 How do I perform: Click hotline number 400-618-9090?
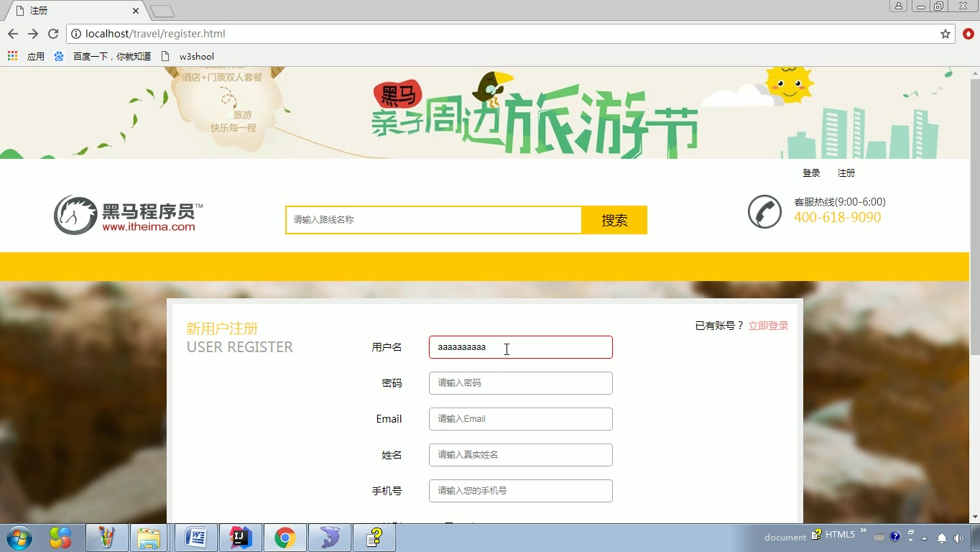click(x=837, y=218)
